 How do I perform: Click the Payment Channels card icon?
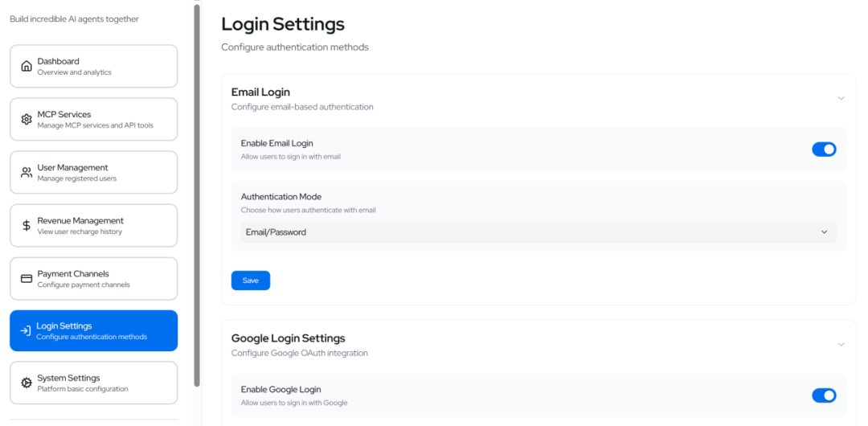pos(26,279)
